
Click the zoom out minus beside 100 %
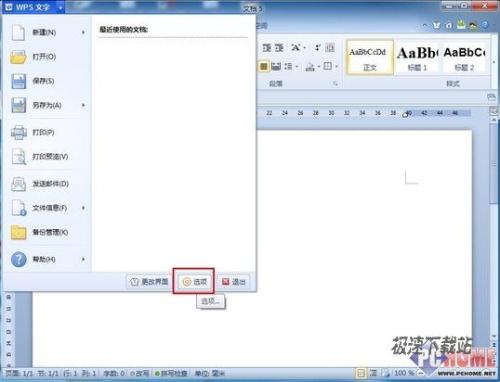click(x=420, y=373)
